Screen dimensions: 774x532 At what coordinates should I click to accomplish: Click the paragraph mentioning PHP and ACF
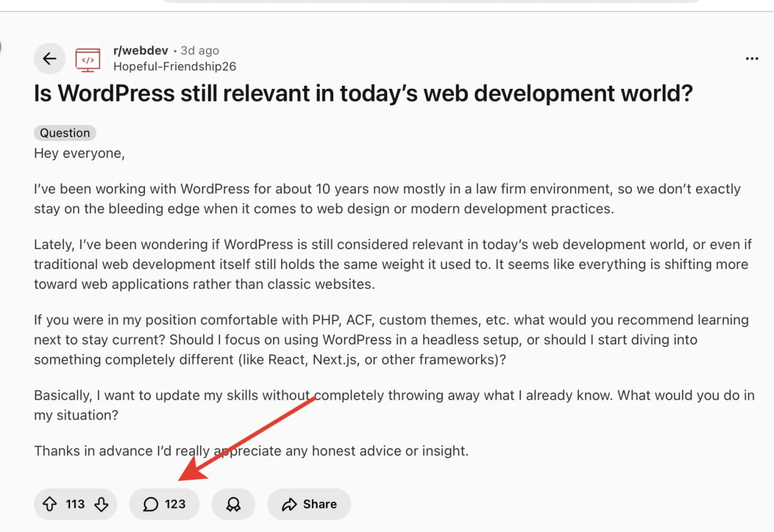click(387, 340)
